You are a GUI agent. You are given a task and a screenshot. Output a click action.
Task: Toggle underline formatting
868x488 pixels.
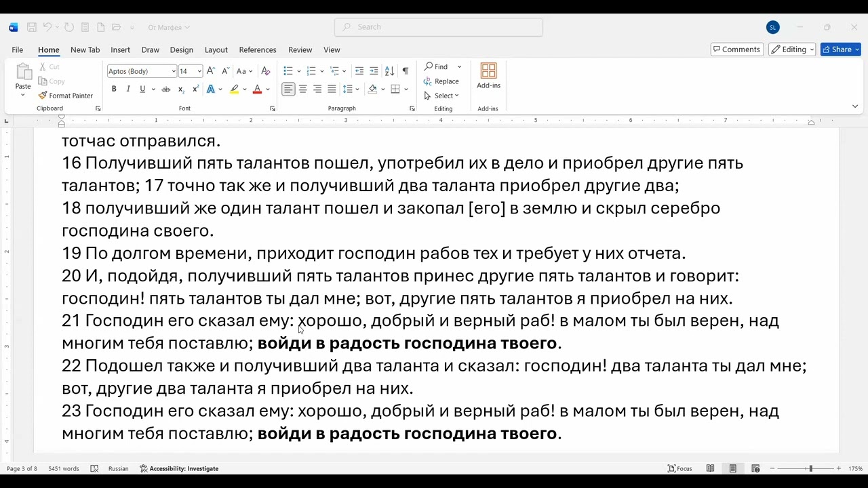(142, 89)
